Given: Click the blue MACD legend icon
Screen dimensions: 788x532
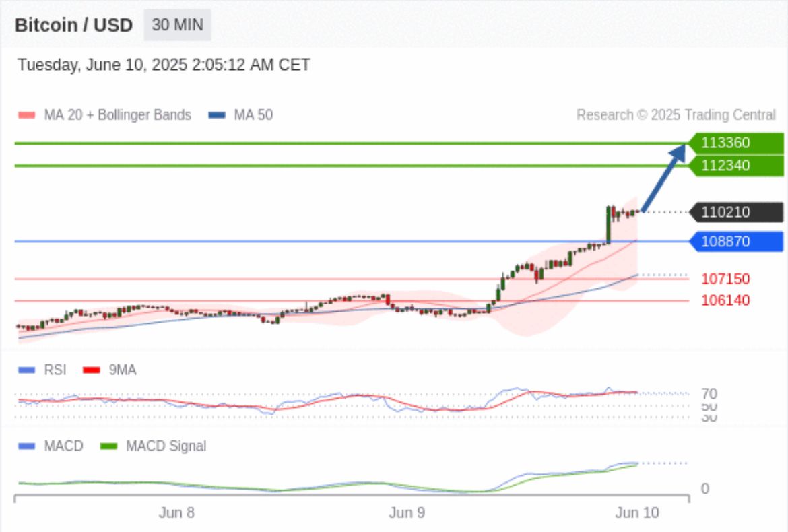Looking at the screenshot, I should point(26,446).
